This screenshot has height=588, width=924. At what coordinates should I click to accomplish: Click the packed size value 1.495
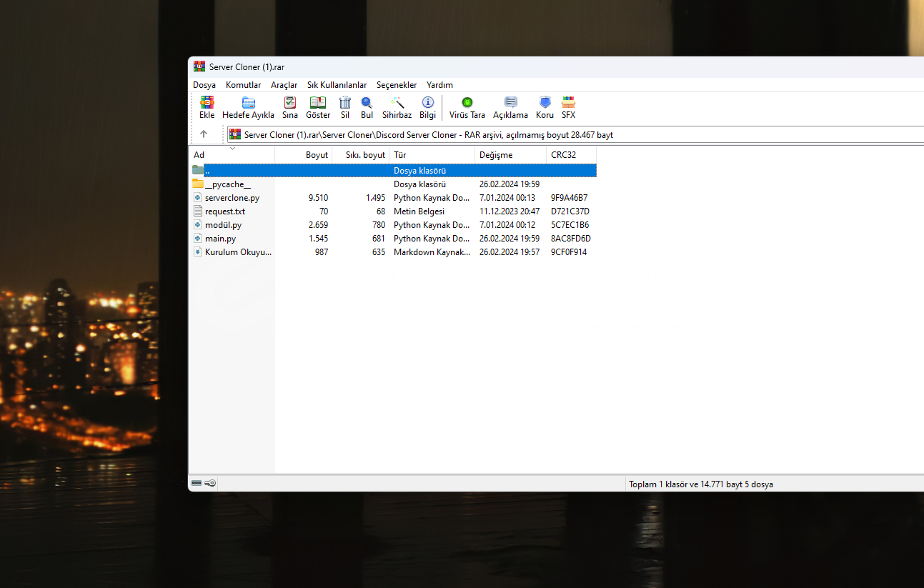click(375, 198)
